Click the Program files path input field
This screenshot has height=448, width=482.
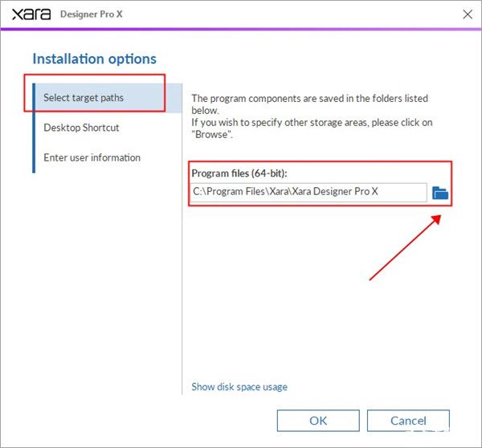(x=308, y=193)
